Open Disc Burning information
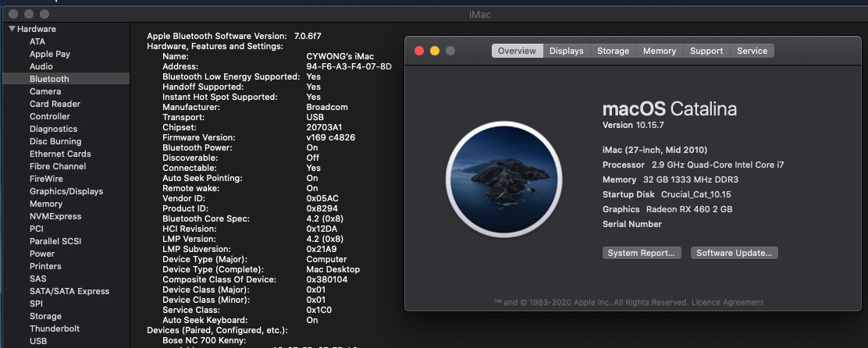The height and width of the screenshot is (348, 868). 55,141
